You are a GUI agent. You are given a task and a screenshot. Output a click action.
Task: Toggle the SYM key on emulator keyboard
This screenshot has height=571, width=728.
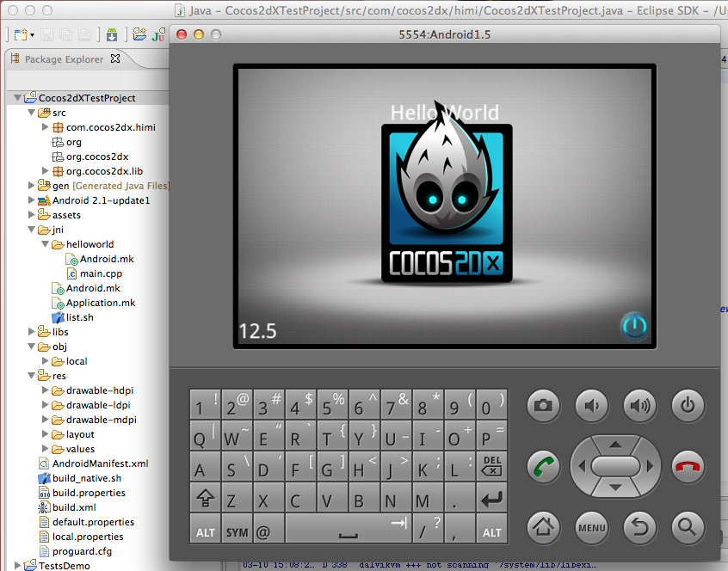point(237,528)
